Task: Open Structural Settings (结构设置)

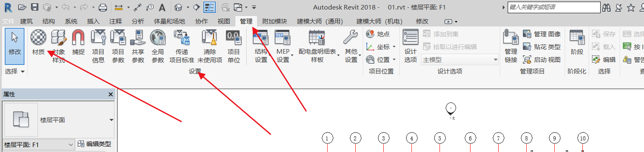Action: coord(261,46)
